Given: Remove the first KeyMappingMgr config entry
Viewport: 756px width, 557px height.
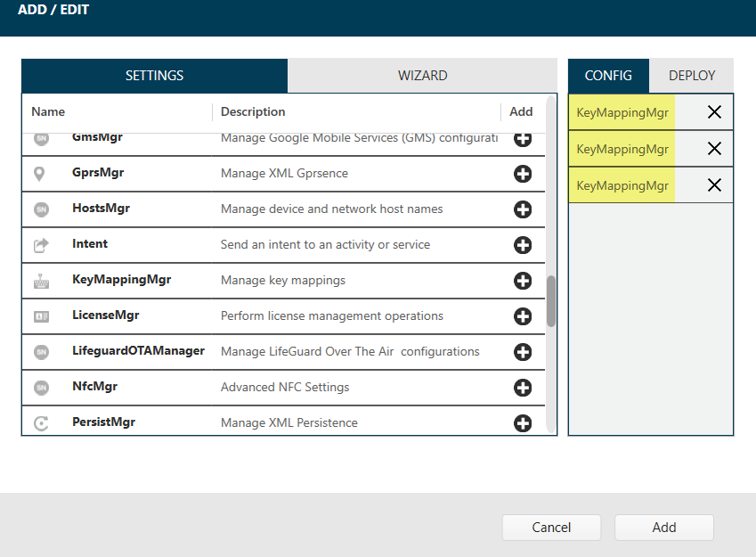Looking at the screenshot, I should pos(714,112).
